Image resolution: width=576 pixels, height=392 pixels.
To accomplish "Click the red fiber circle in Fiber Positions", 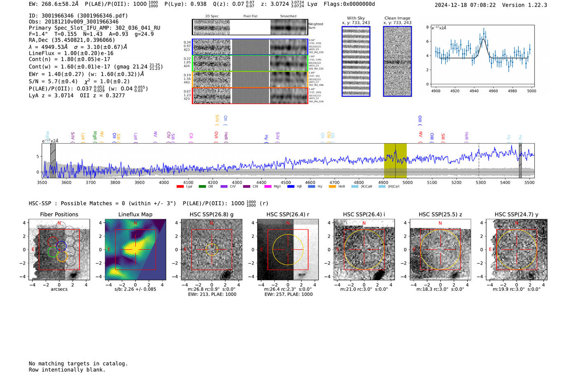I will point(52,242).
